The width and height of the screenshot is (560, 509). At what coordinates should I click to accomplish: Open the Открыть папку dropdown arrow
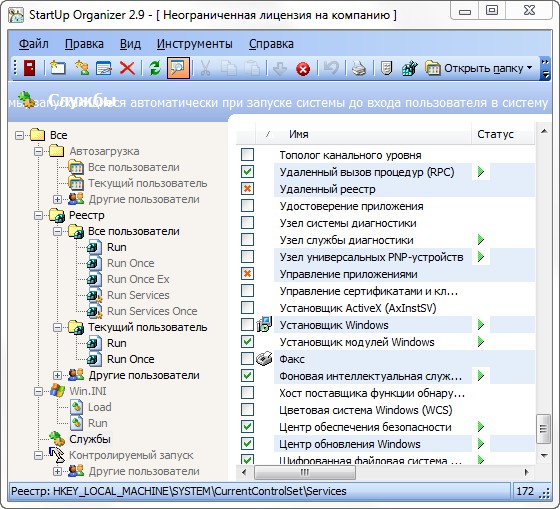click(x=529, y=68)
